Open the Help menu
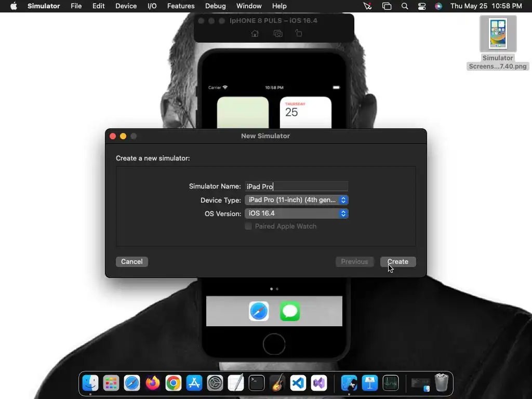This screenshot has width=532, height=399. [279, 6]
